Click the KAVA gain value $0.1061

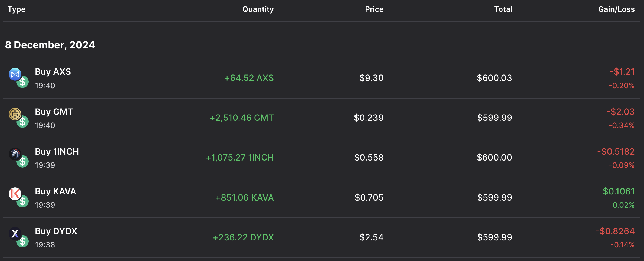click(x=618, y=191)
